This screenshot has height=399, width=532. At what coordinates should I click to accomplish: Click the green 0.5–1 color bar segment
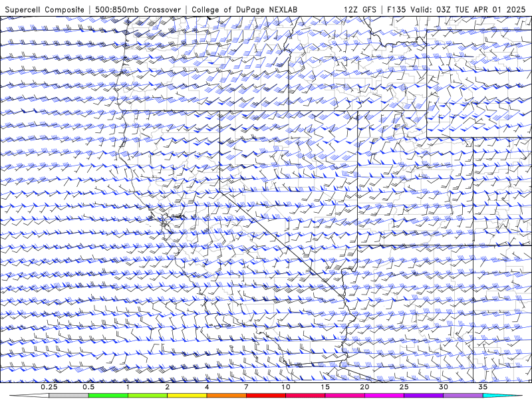pos(108,396)
